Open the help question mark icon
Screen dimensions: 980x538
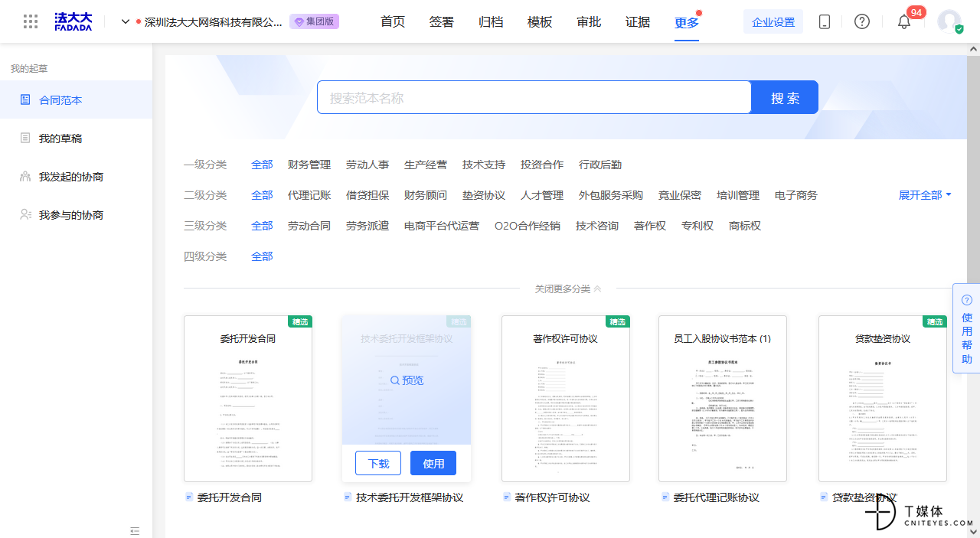(862, 21)
